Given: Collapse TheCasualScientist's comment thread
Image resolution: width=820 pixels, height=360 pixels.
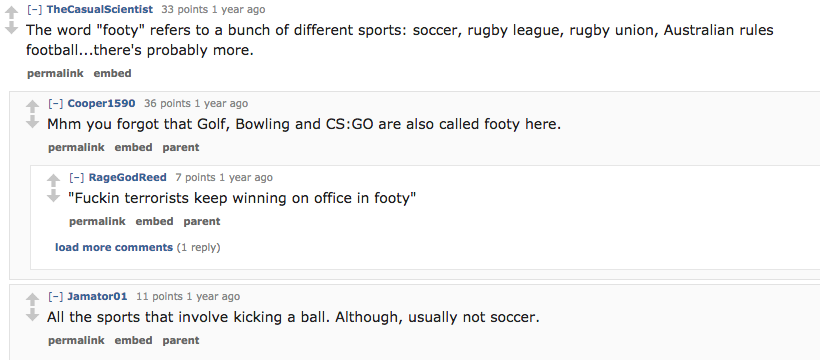Looking at the screenshot, I should pyautogui.click(x=35, y=9).
